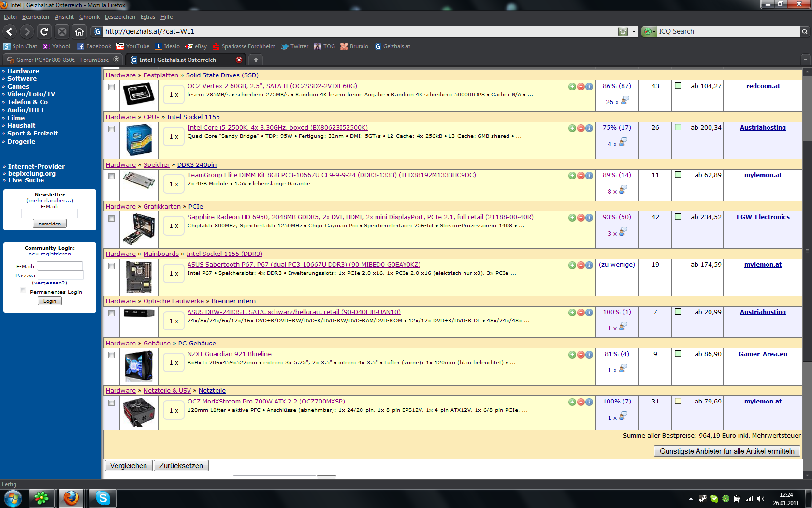The image size is (812, 508).
Task: Enable the Permanentes Login checkbox
Action: point(23,290)
